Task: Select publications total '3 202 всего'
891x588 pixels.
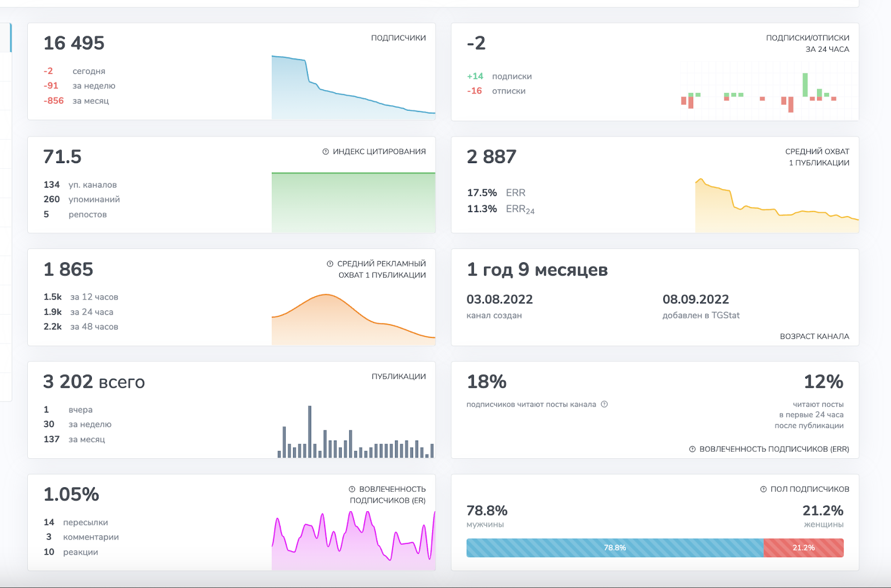Action: 94,381
